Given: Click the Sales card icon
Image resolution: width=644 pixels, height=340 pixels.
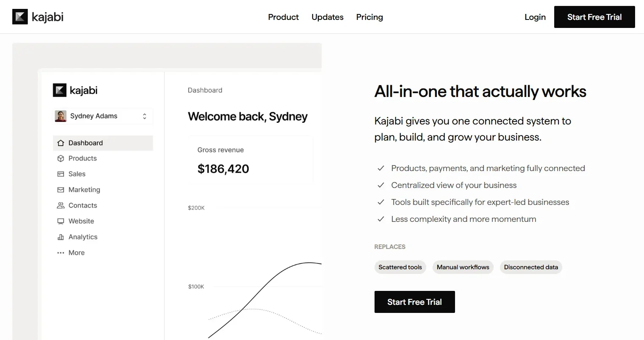Looking at the screenshot, I should 61,174.
